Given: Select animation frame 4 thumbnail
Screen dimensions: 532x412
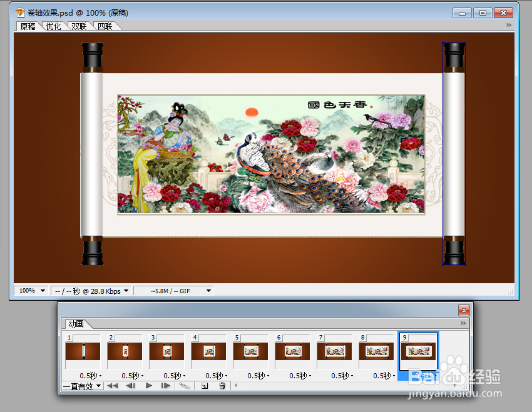Looking at the screenshot, I should pyautogui.click(x=208, y=351).
